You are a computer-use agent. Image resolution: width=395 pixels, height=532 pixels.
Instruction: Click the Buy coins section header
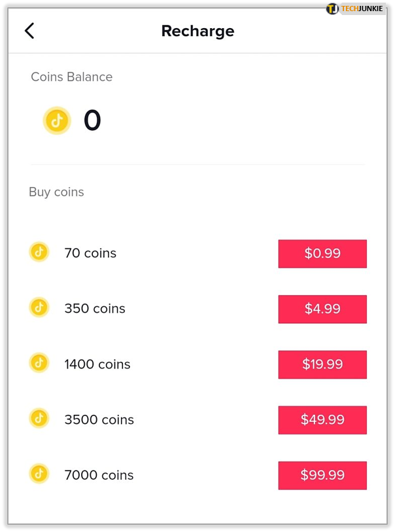[56, 192]
